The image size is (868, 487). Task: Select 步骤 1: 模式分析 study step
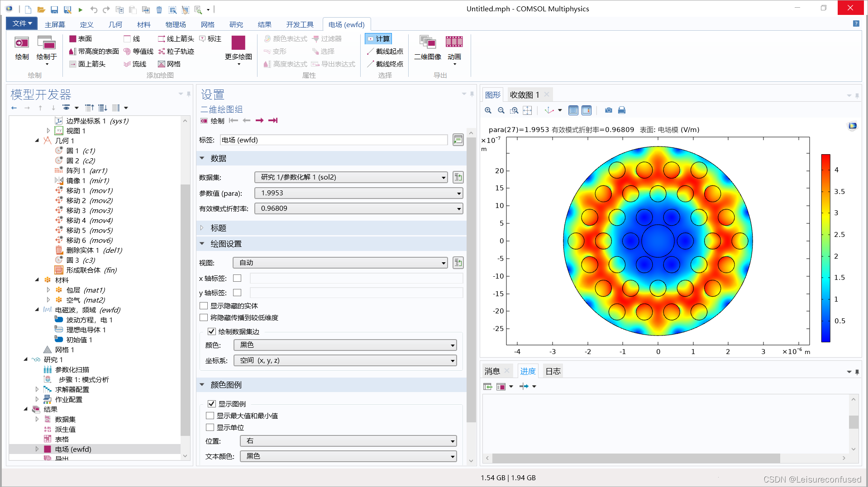[84, 379]
